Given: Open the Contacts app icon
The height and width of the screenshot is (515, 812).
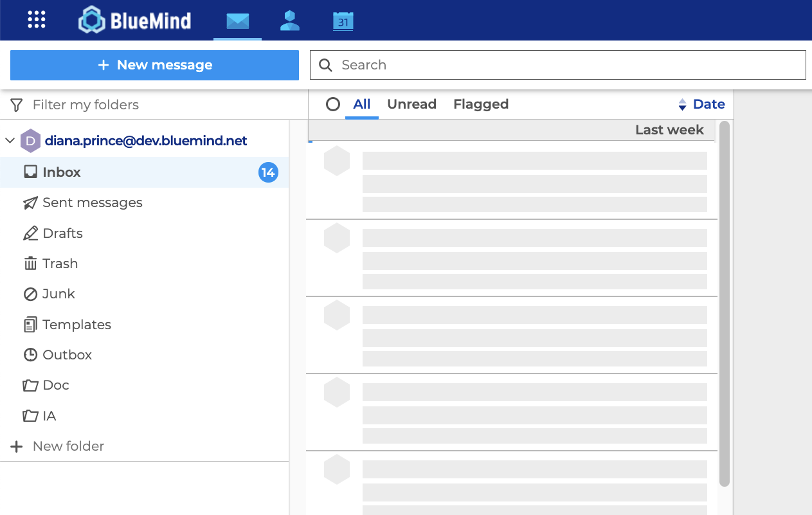Looking at the screenshot, I should [x=290, y=21].
